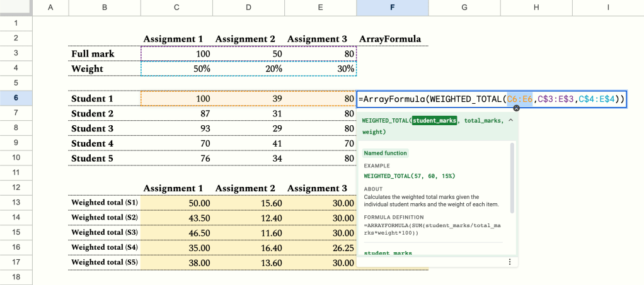This screenshot has height=285, width=644.
Task: Select column C header
Action: point(176,8)
